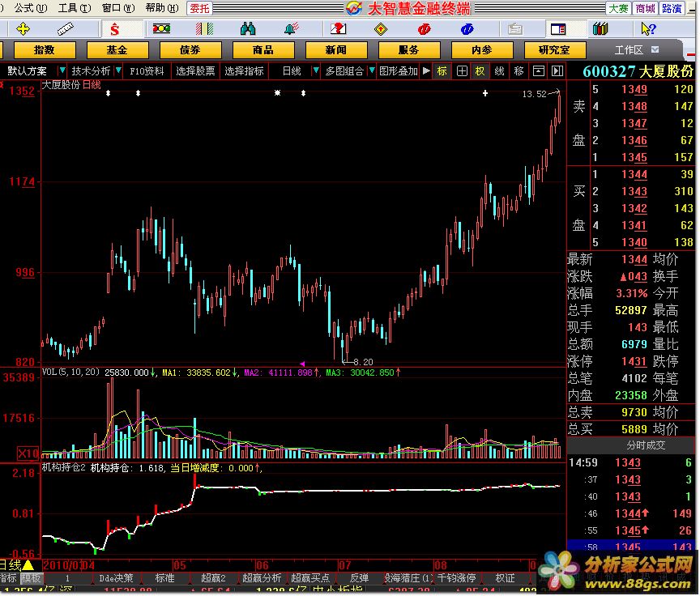Toggle the 标 marker button
This screenshot has width=700, height=596.
pyautogui.click(x=442, y=71)
